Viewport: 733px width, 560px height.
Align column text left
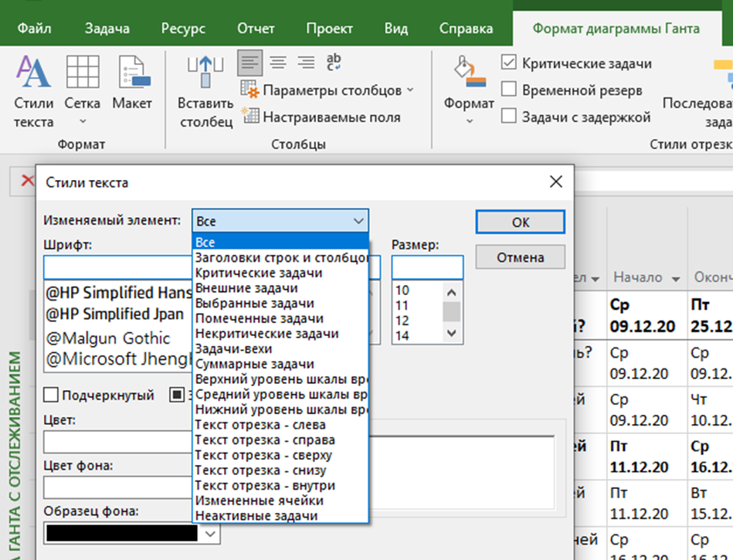coord(249,63)
